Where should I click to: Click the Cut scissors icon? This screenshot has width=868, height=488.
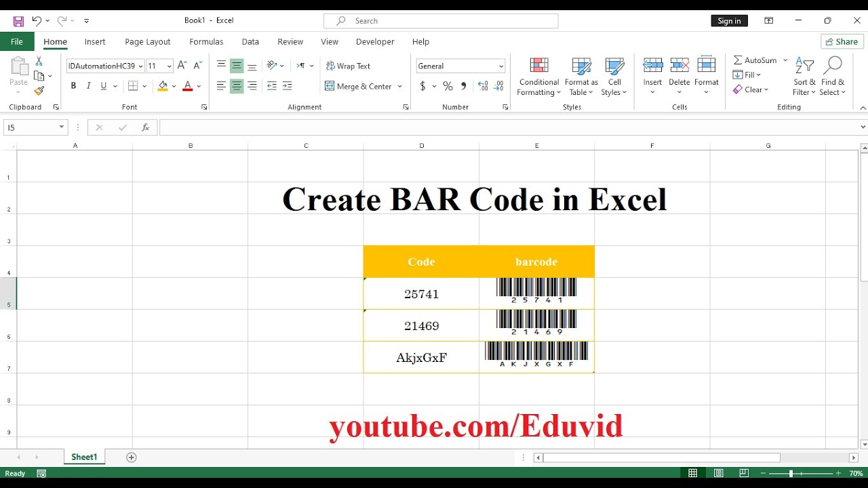[39, 62]
